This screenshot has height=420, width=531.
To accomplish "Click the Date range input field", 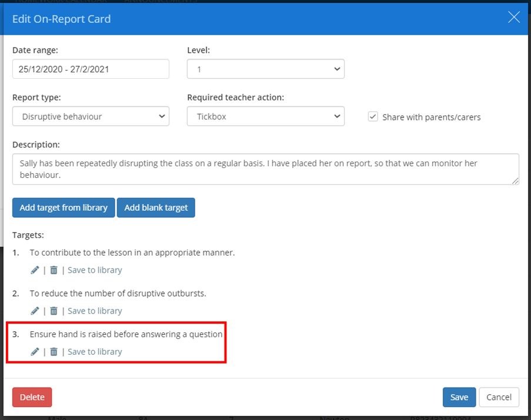I will pos(91,69).
